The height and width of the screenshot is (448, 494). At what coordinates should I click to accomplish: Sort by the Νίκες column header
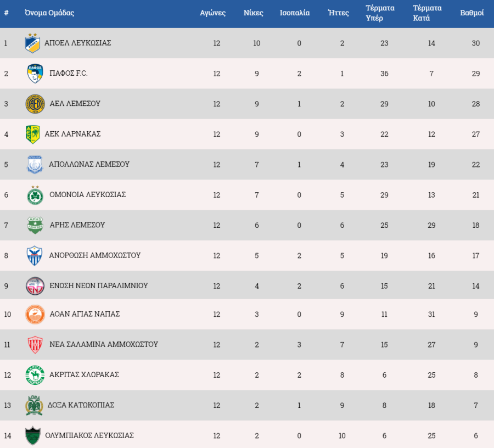tap(253, 13)
